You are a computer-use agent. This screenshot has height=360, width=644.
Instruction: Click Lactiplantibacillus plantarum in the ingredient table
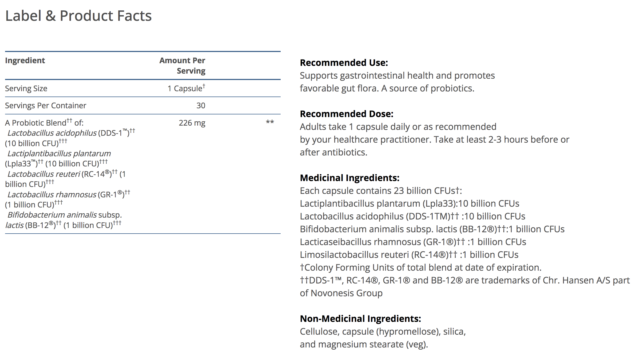(59, 154)
